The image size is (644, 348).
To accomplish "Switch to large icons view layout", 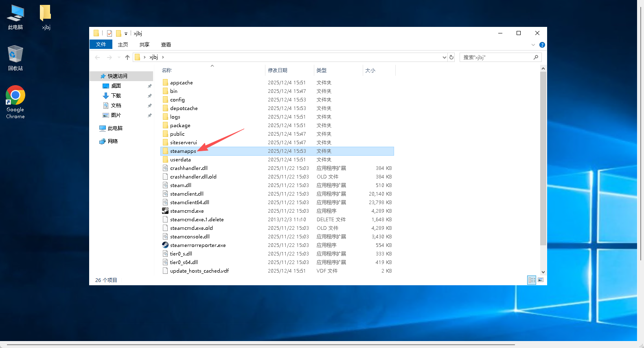I will pos(541,280).
